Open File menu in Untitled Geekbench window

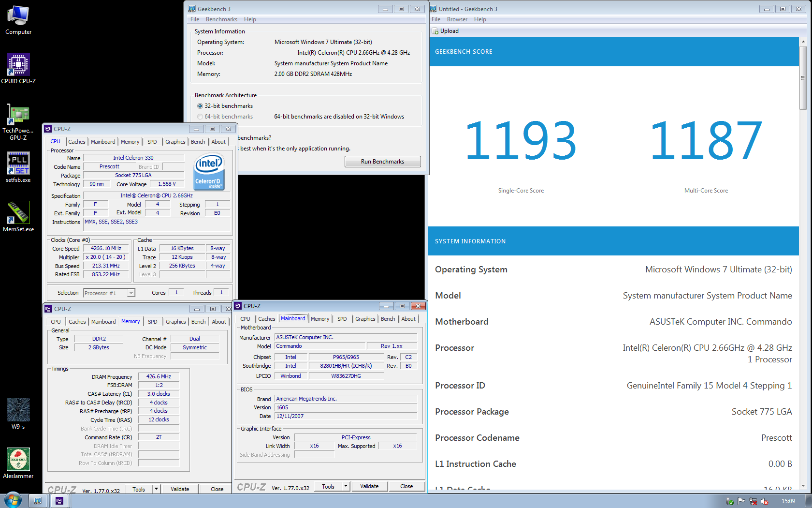pyautogui.click(x=436, y=19)
